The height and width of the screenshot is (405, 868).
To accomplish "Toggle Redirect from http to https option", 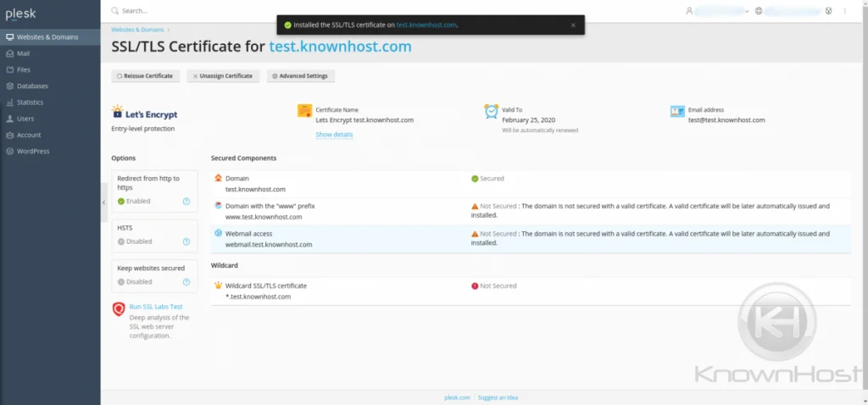I will tap(133, 202).
